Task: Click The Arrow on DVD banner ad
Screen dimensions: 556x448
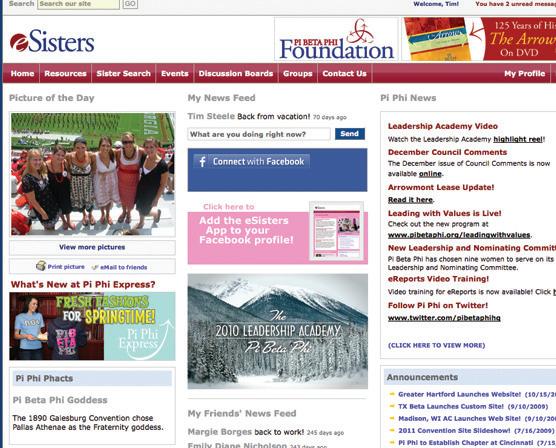Action: pos(480,39)
